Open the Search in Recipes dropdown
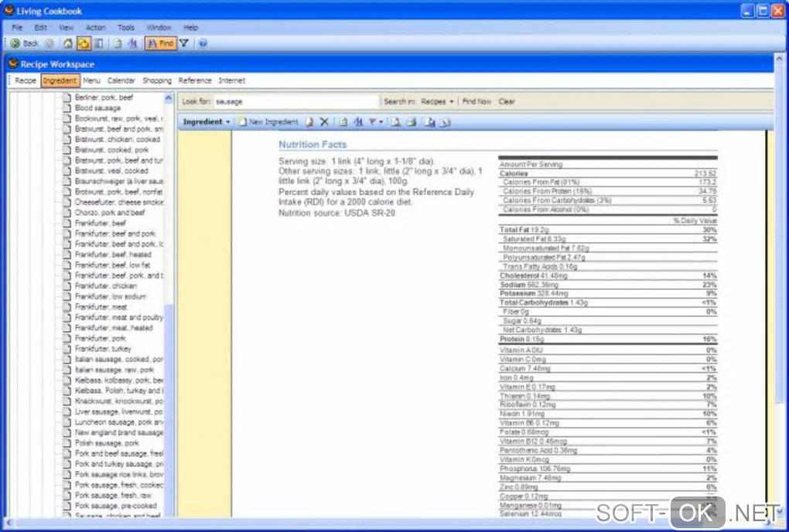Viewport: 789px width, 532px height. click(437, 101)
